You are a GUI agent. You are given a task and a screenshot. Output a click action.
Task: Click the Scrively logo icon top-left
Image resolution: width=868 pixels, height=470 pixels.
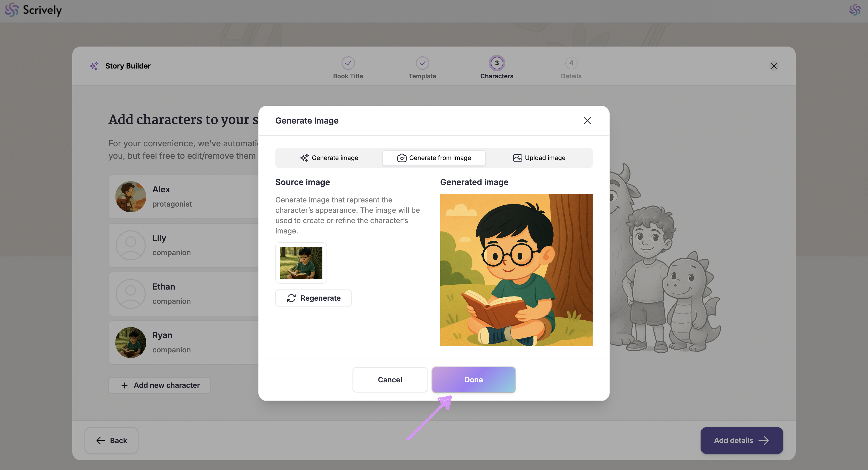pyautogui.click(x=11, y=10)
